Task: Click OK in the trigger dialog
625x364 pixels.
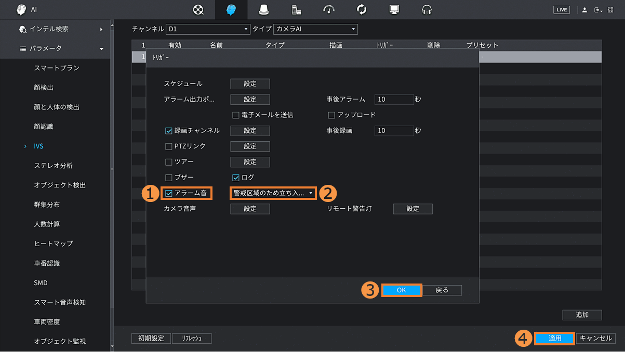Action: pyautogui.click(x=401, y=290)
